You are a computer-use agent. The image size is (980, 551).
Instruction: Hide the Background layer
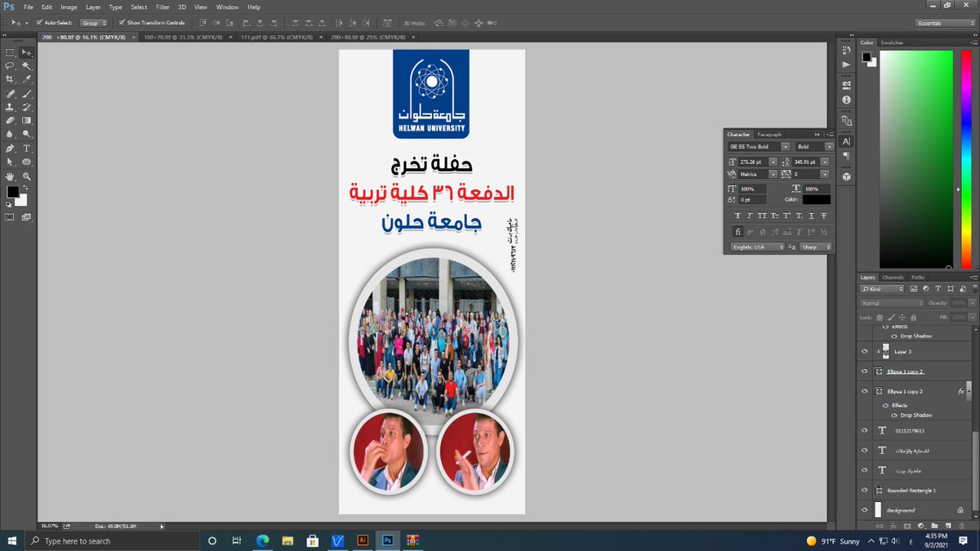click(864, 509)
